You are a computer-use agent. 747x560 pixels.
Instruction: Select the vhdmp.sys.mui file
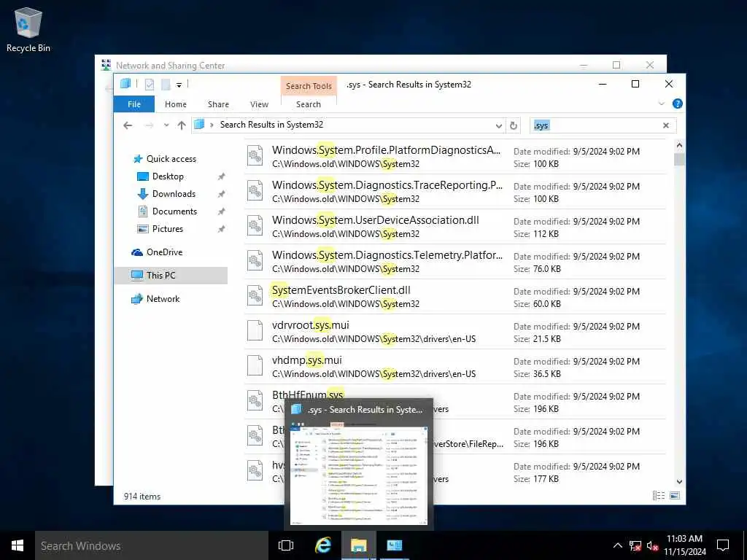[455, 367]
